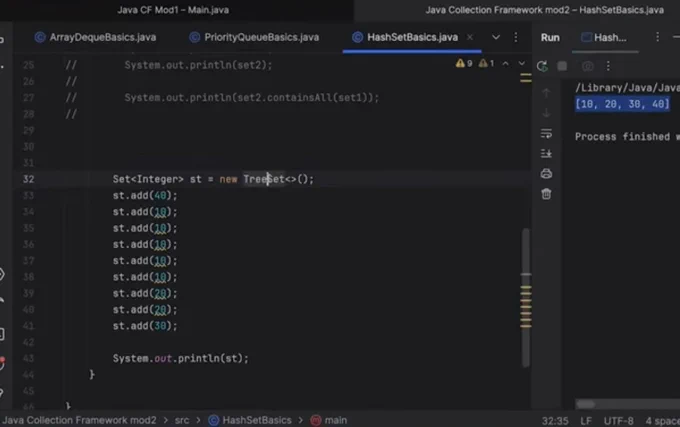
Task: Click the commented set2.containsAll(set1) line
Action: tap(252, 98)
